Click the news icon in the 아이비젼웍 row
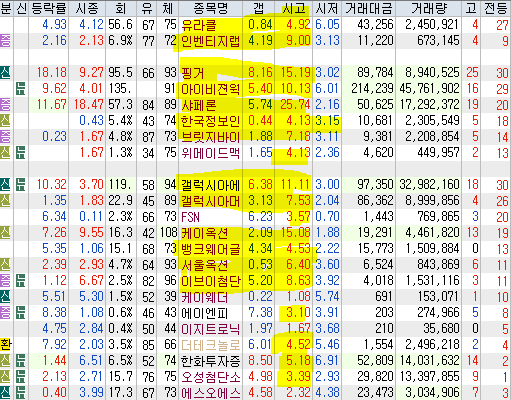The width and height of the screenshot is (511, 400). 21,89
